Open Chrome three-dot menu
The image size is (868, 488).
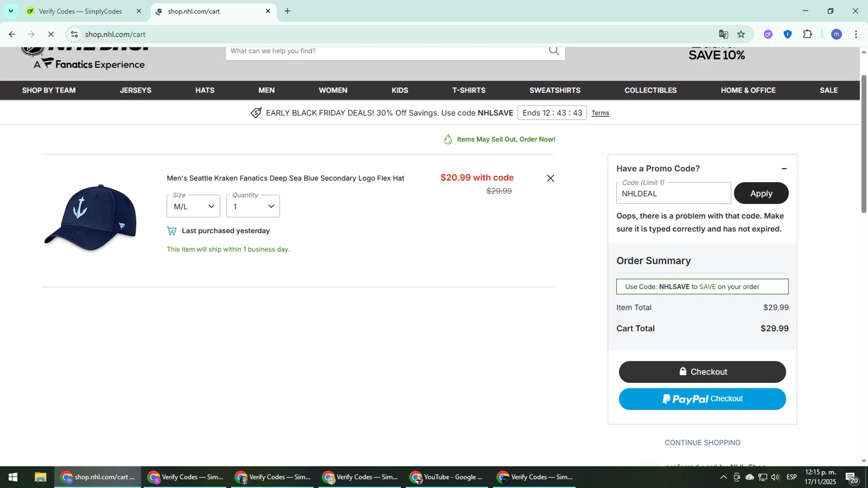tap(856, 34)
